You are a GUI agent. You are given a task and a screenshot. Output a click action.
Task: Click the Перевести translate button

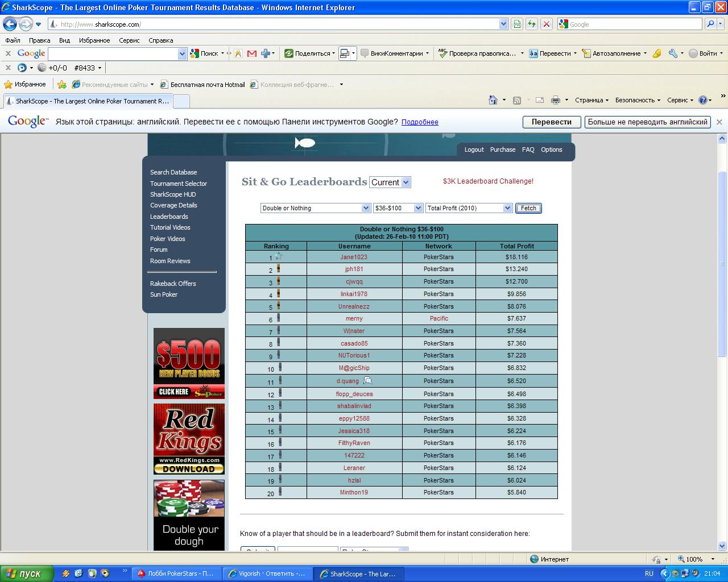point(551,122)
